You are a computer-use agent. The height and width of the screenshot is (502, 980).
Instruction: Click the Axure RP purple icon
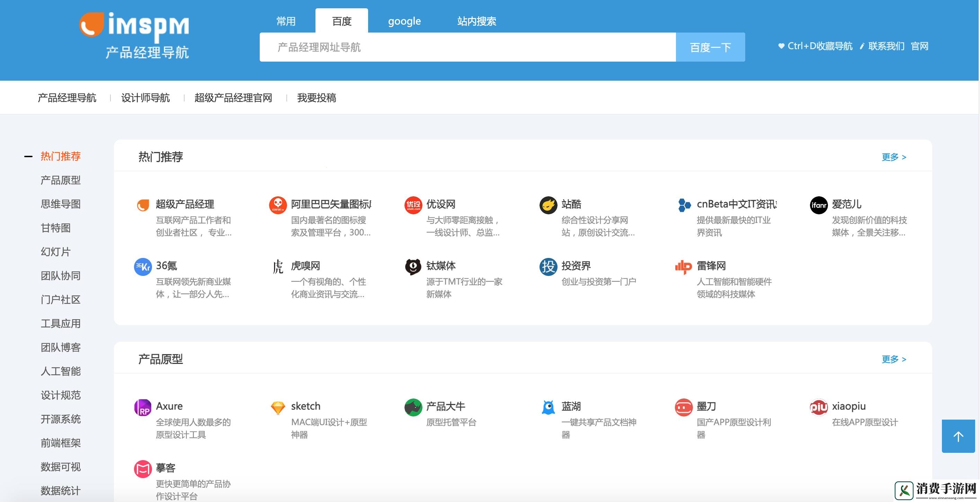(x=143, y=408)
